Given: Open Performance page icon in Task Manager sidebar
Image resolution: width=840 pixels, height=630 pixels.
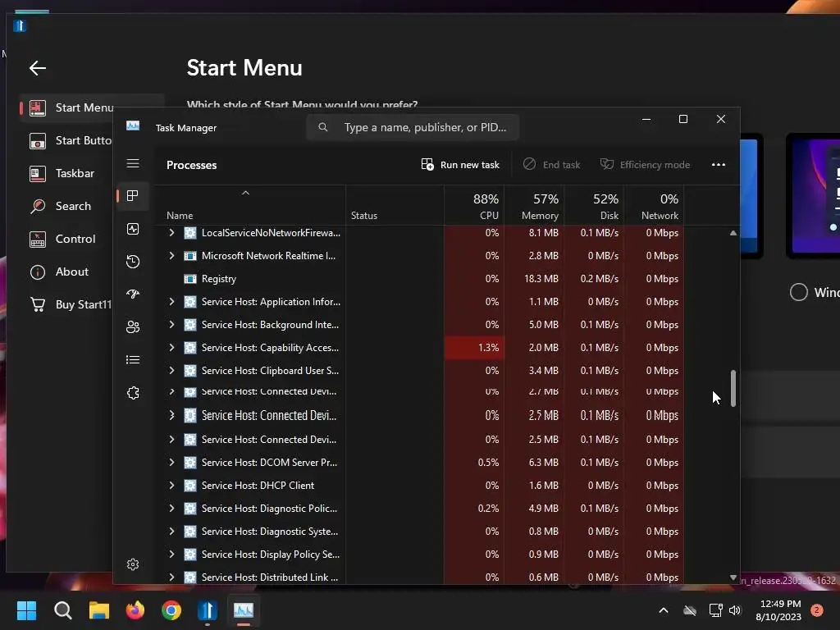Looking at the screenshot, I should click(133, 229).
